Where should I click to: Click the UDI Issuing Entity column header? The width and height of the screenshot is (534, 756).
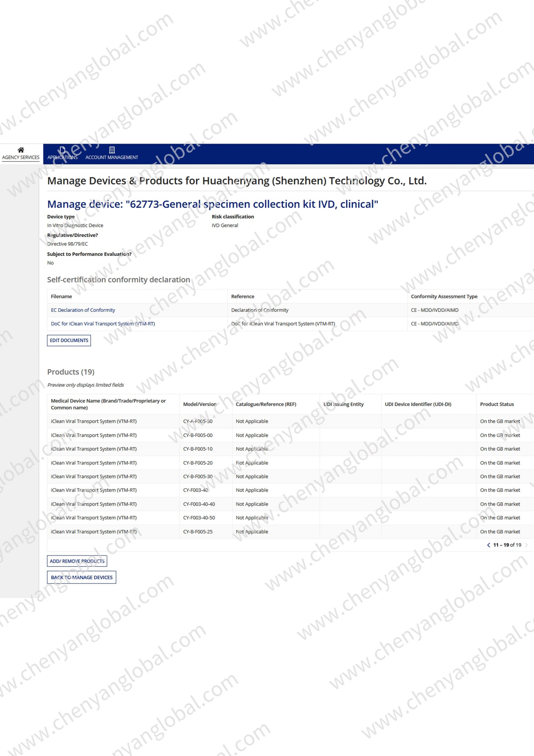[343, 404]
